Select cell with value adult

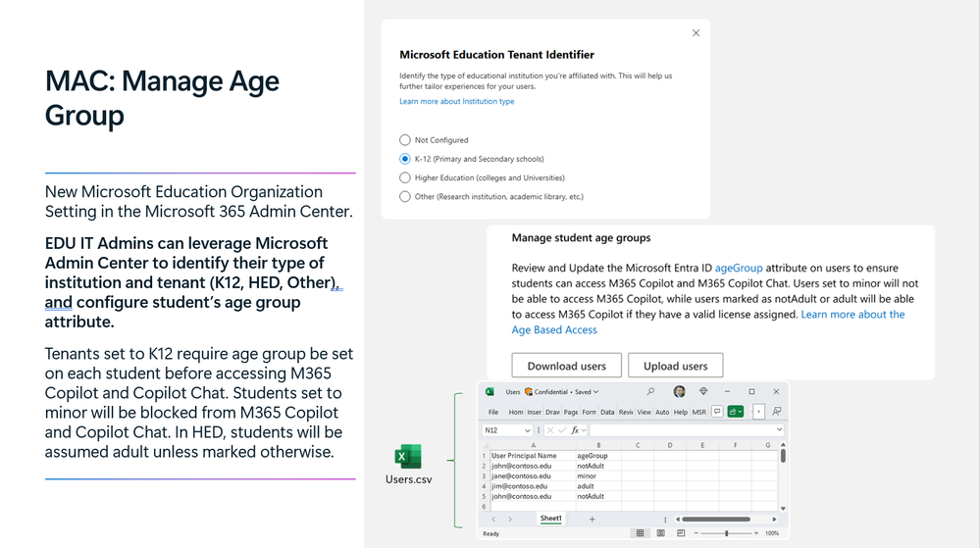(x=598, y=486)
